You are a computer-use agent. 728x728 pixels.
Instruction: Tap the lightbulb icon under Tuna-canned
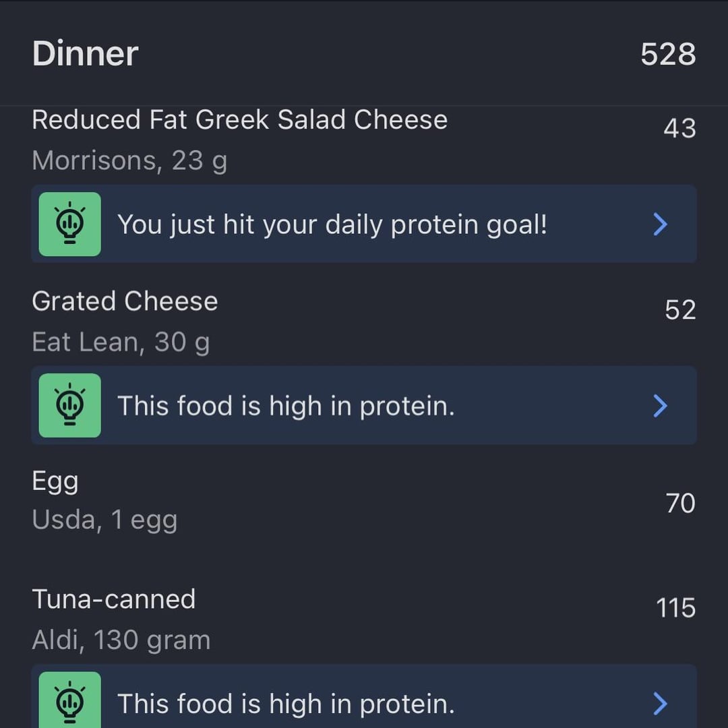point(69,700)
